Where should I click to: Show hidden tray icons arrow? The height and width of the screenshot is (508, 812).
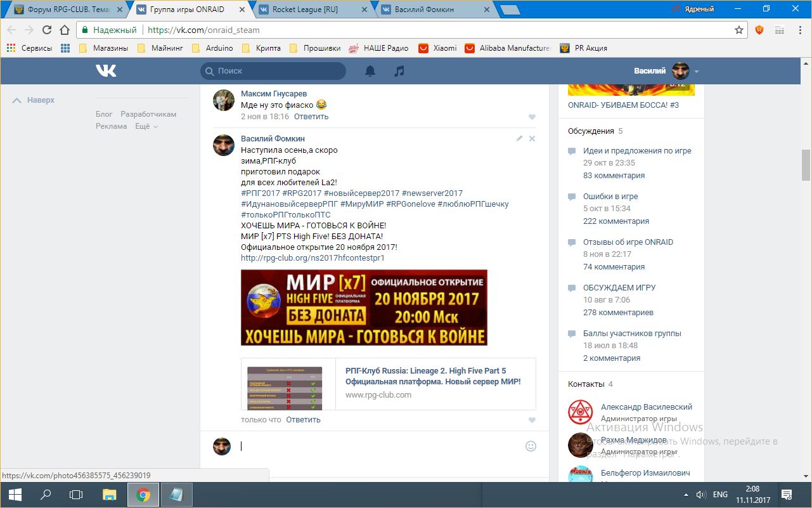tap(686, 495)
